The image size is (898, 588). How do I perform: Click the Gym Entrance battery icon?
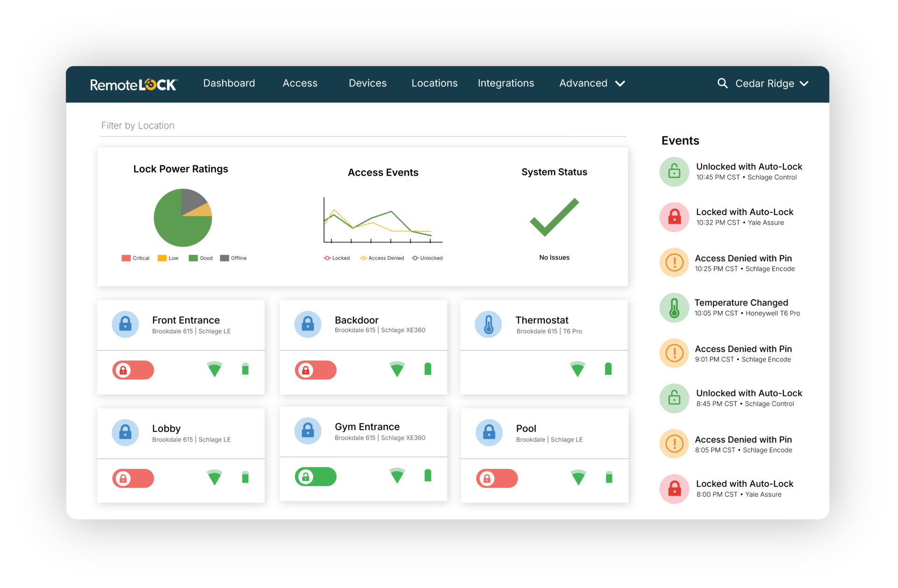tap(427, 475)
